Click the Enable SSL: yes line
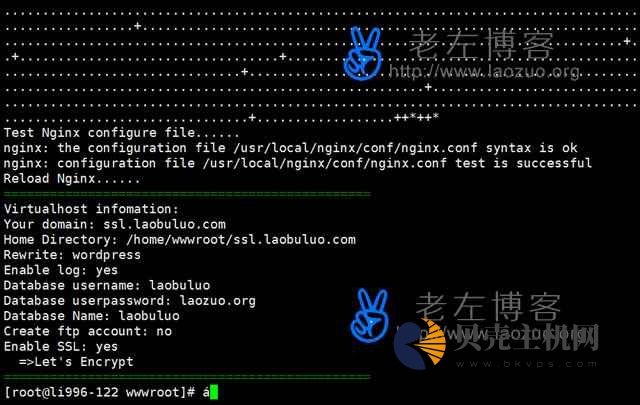Viewport: 640px width, 405px height. point(61,347)
